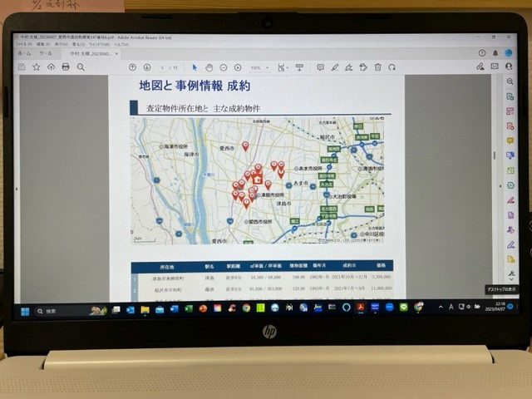Screen dimensions: 532x399
Task: Open the ファイル menu
Action: [x=24, y=44]
